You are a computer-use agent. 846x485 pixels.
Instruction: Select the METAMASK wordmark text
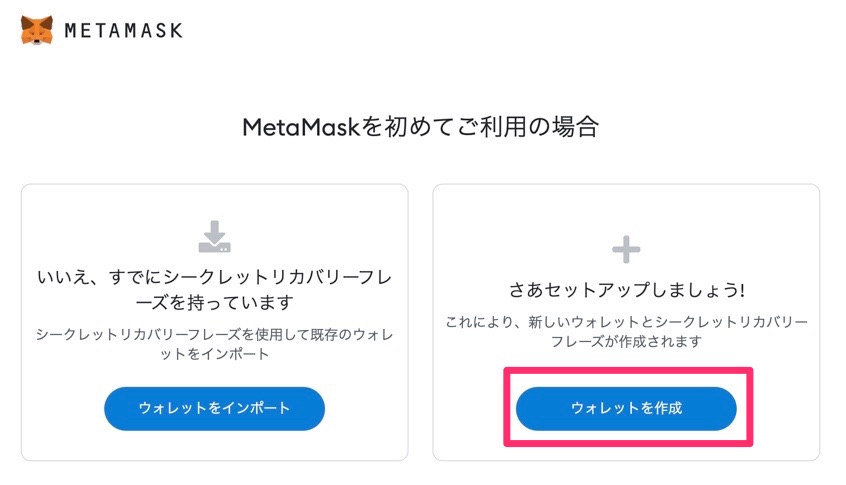click(124, 30)
